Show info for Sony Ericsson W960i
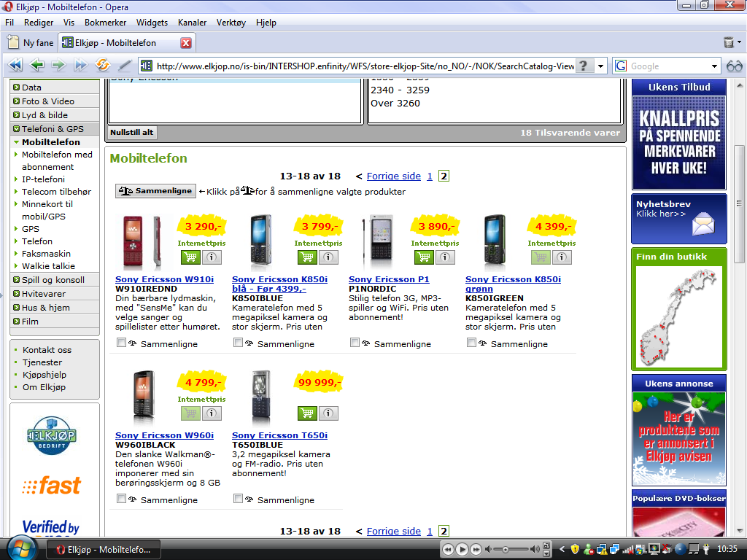Screen dimensions: 747x560 pos(212,413)
